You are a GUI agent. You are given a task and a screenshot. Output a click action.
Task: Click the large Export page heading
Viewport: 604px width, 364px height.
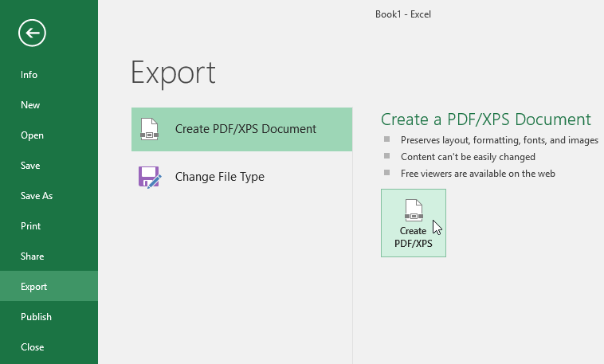coord(173,72)
